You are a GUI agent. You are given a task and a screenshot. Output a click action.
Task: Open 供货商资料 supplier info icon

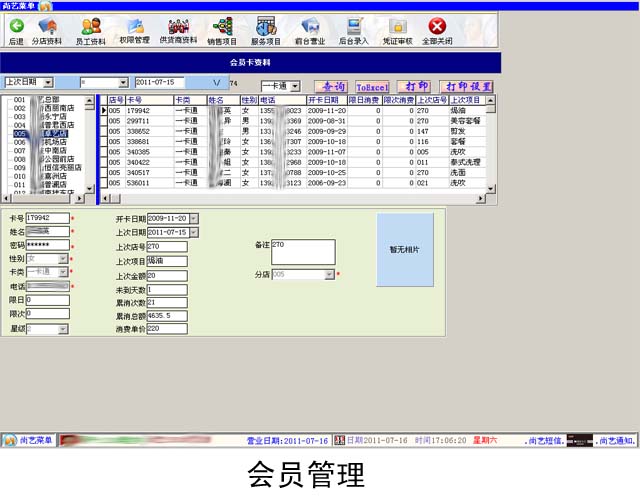(179, 30)
